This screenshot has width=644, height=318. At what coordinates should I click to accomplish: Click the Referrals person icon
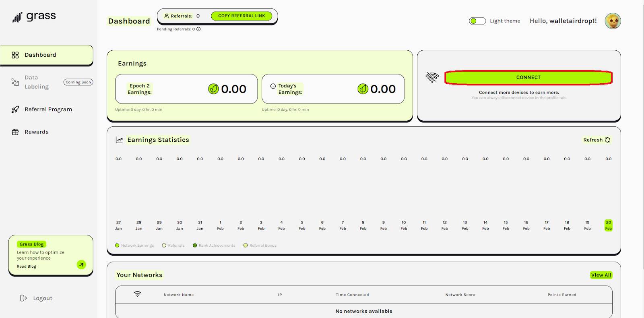click(x=167, y=16)
